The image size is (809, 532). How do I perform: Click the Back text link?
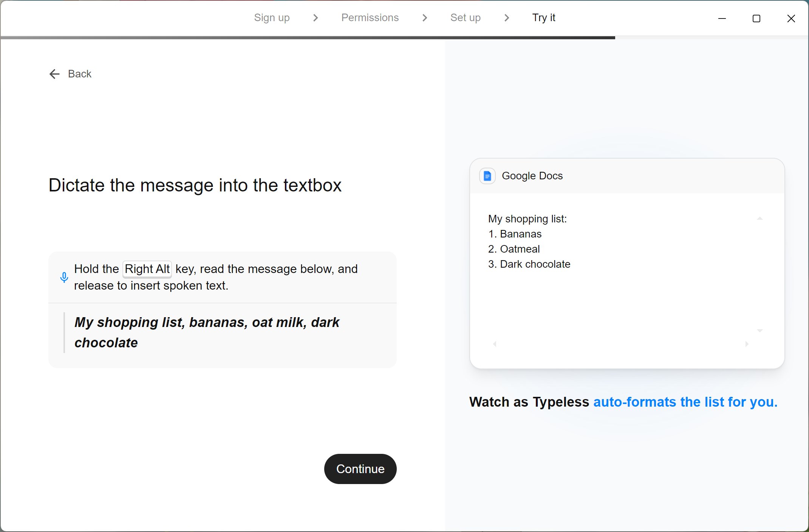point(80,74)
